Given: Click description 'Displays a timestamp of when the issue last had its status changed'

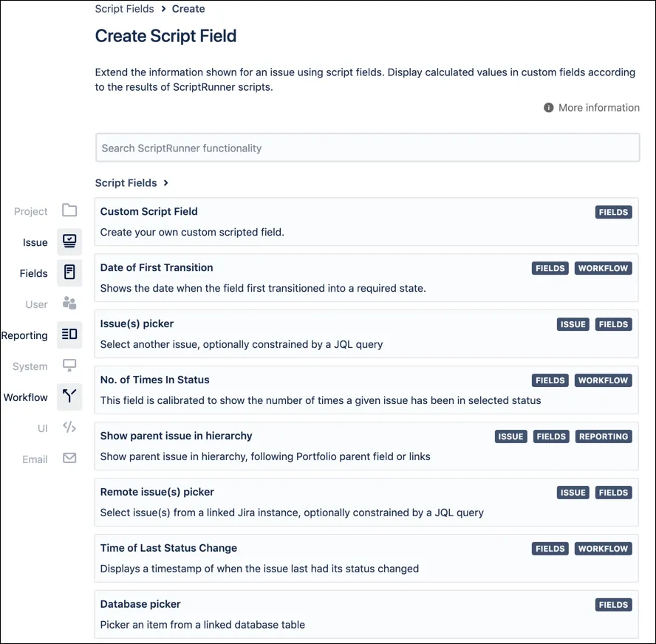Looking at the screenshot, I should pos(259,569).
